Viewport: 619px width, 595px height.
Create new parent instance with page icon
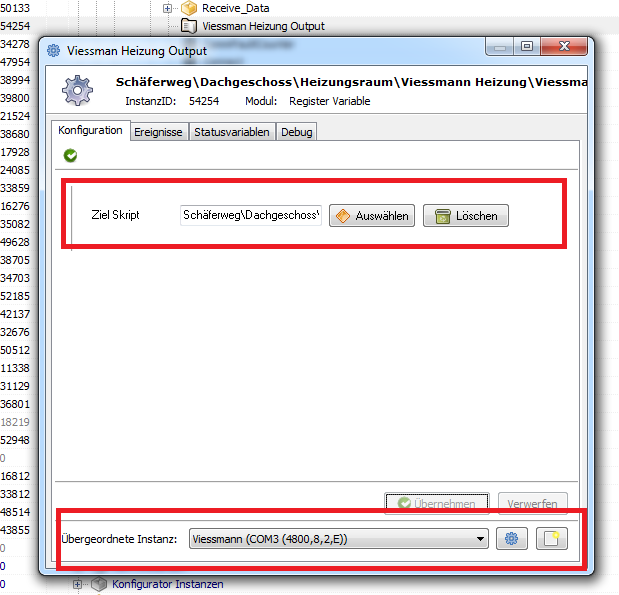click(x=551, y=539)
